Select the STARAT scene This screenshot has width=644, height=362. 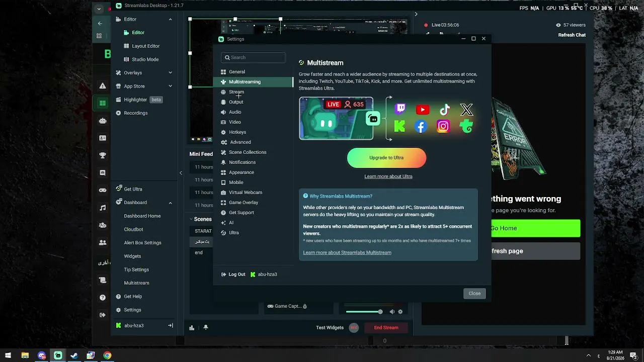(x=203, y=231)
